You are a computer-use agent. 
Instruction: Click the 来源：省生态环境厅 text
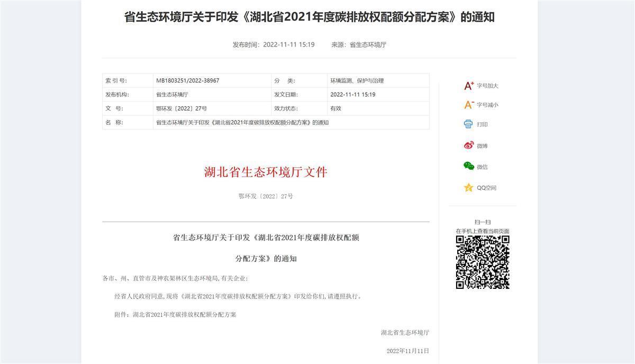[359, 44]
